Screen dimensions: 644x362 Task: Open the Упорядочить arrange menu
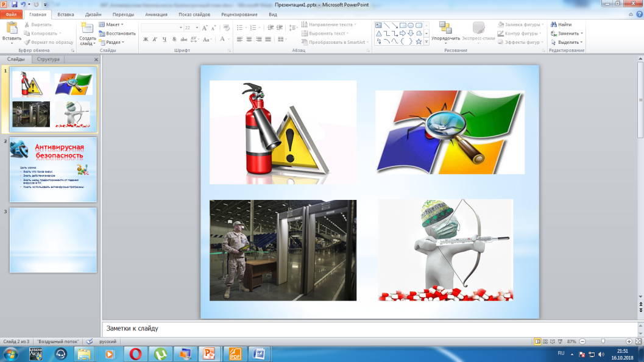coord(445,32)
